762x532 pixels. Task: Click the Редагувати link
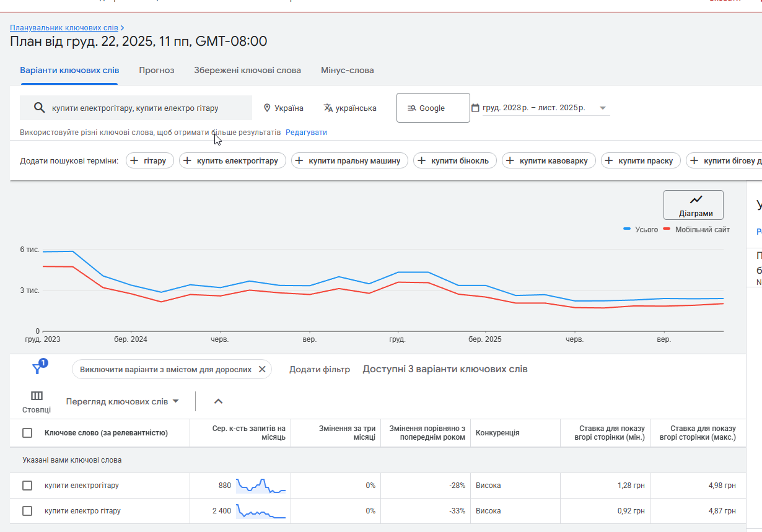coord(306,133)
